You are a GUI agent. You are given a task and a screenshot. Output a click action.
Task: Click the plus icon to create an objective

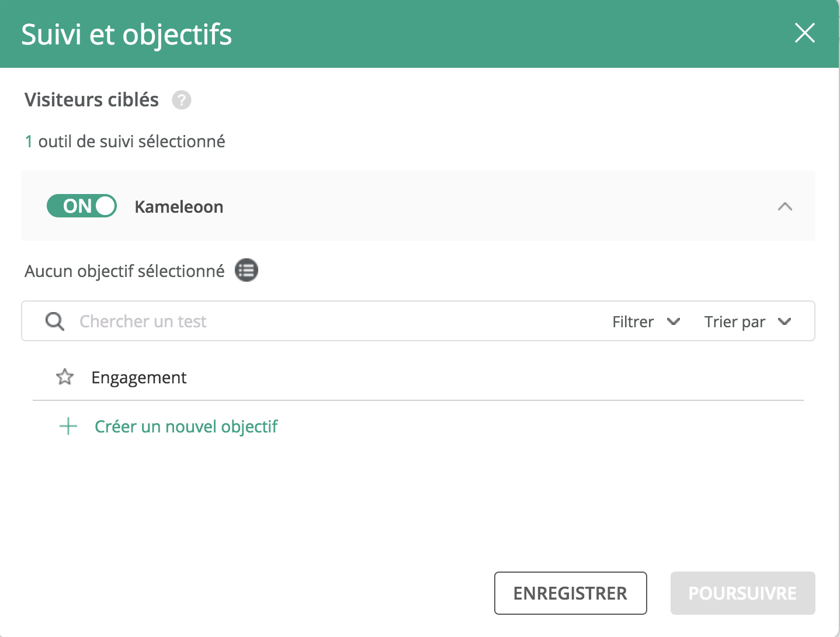[68, 426]
